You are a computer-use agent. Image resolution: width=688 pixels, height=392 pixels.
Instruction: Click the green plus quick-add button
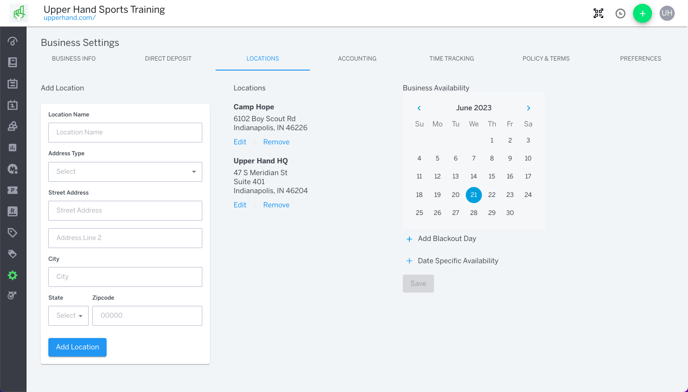[642, 14]
